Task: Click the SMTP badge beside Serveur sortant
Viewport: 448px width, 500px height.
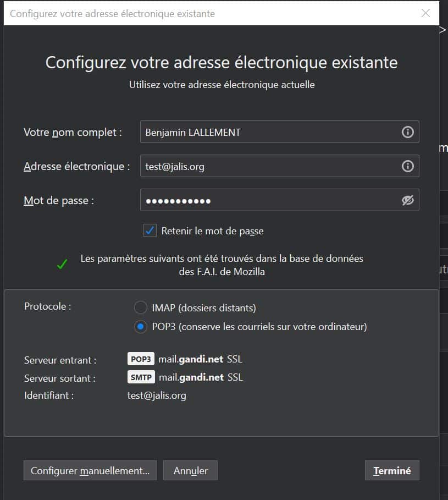Action: click(141, 377)
